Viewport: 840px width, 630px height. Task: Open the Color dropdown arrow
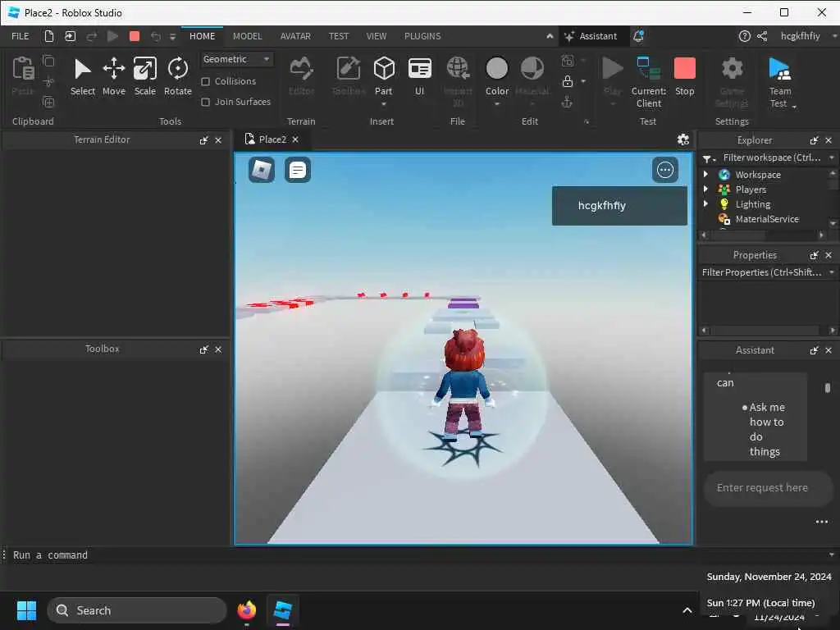click(x=496, y=104)
